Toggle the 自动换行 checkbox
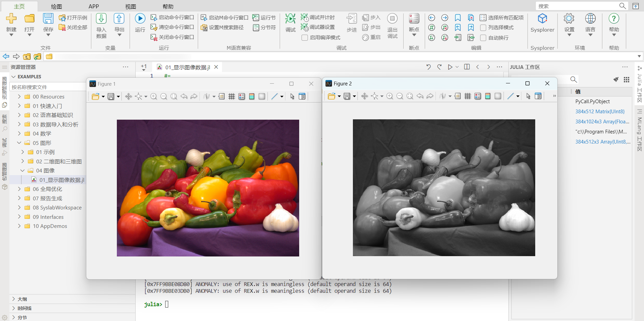644x321 pixels. 483,38
